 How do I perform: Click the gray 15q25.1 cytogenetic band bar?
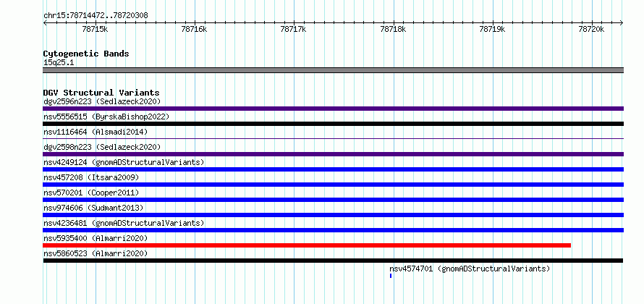coord(333,70)
